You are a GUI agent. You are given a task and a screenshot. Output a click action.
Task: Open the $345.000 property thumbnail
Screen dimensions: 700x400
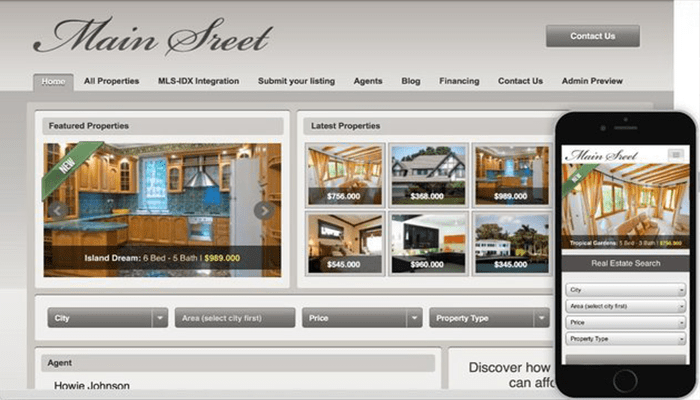click(511, 240)
